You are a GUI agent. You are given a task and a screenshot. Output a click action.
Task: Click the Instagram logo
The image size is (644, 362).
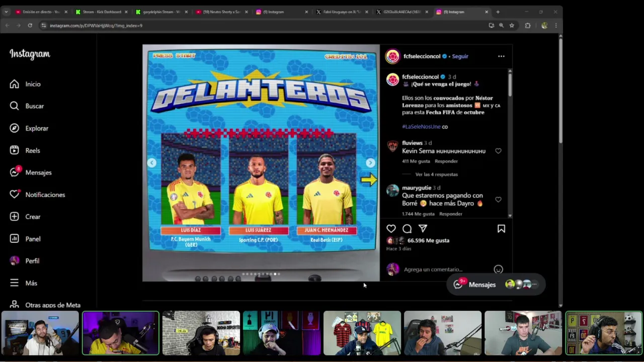pyautogui.click(x=30, y=54)
